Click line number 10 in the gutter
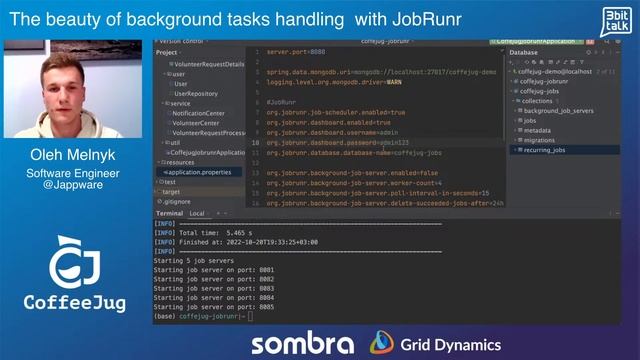The image size is (640, 360). (255, 142)
